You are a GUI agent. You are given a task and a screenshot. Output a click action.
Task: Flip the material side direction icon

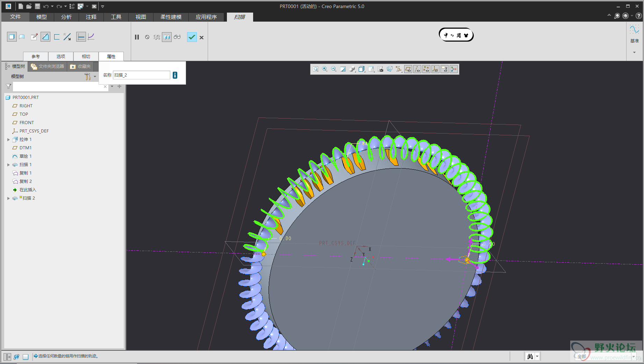tap(67, 37)
